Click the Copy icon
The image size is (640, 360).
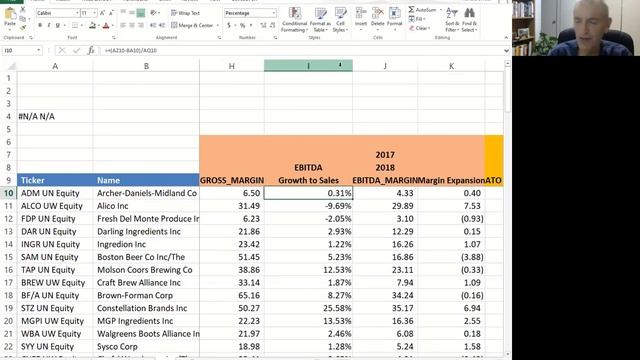pyautogui.click(x=23, y=19)
